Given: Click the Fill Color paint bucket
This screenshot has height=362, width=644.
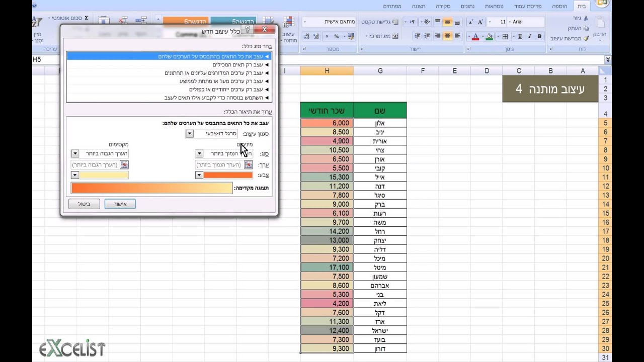Looking at the screenshot, I should [x=490, y=36].
